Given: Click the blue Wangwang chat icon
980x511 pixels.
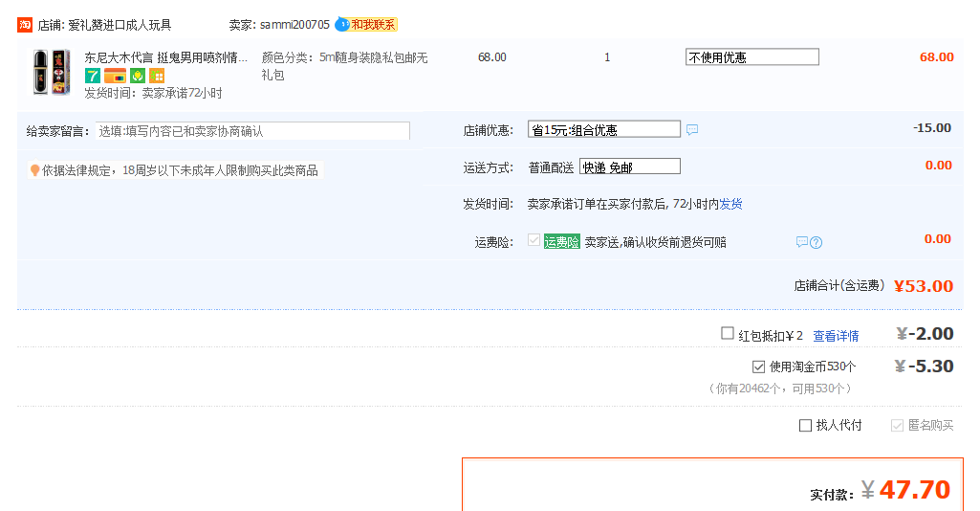Looking at the screenshot, I should 341,25.
